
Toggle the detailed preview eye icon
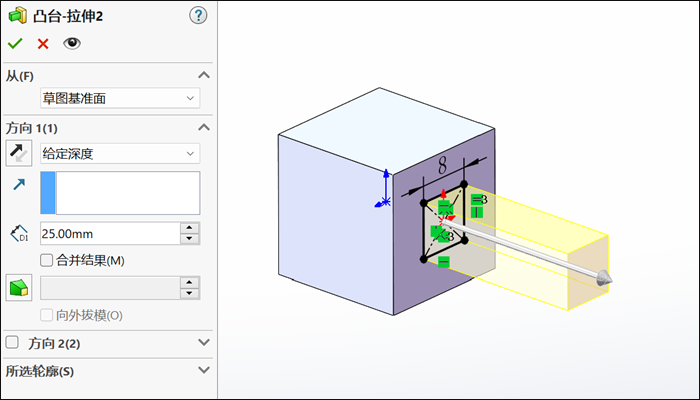click(x=72, y=43)
